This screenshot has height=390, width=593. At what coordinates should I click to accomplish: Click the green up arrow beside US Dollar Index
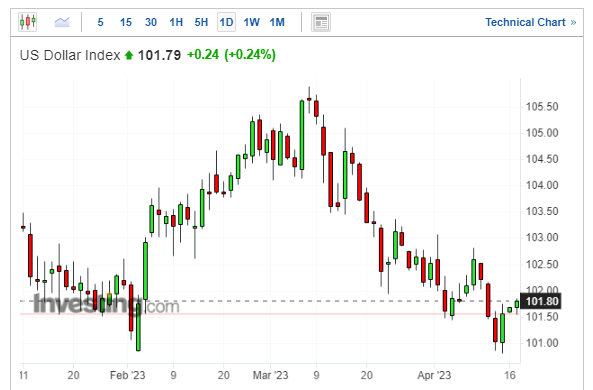129,56
